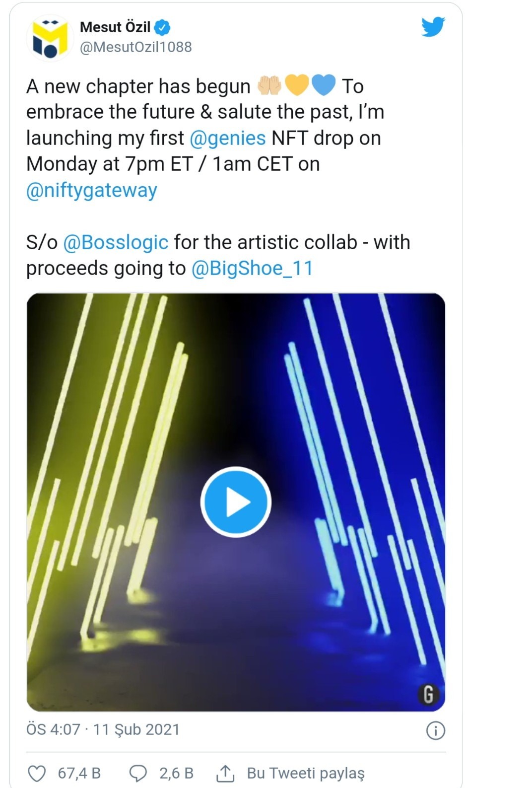This screenshot has height=788, width=532.
Task: Click the G watermark on video
Action: point(428,694)
